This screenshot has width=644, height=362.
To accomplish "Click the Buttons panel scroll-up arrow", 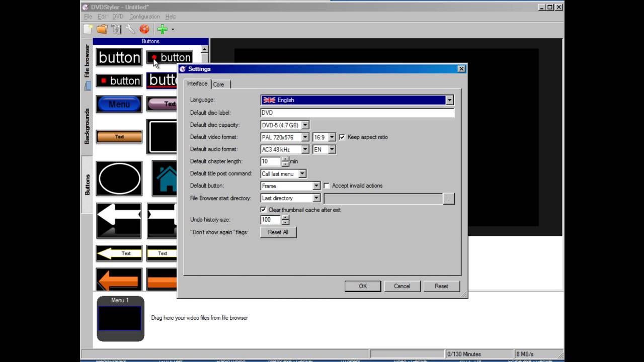I will click(204, 49).
